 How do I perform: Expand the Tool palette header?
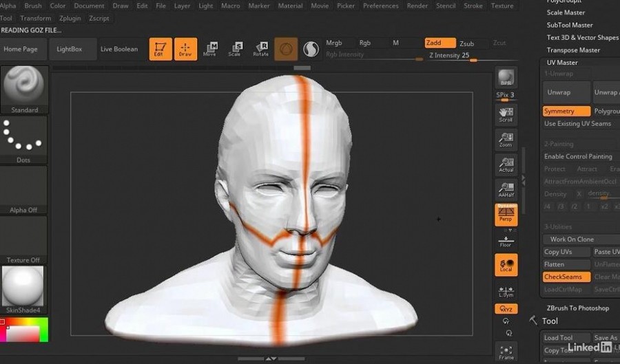[550, 321]
